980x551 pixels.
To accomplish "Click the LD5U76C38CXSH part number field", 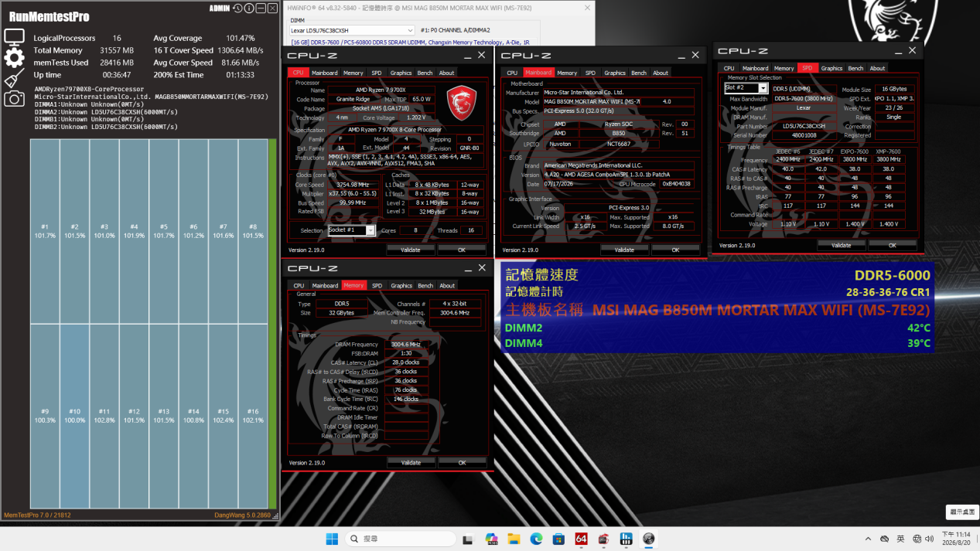I will [804, 126].
